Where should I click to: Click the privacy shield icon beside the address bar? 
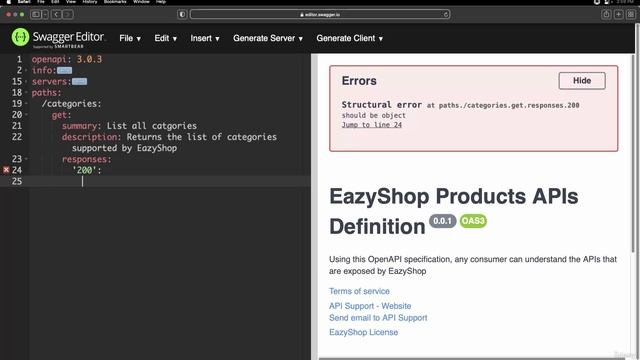pyautogui.click(x=182, y=15)
